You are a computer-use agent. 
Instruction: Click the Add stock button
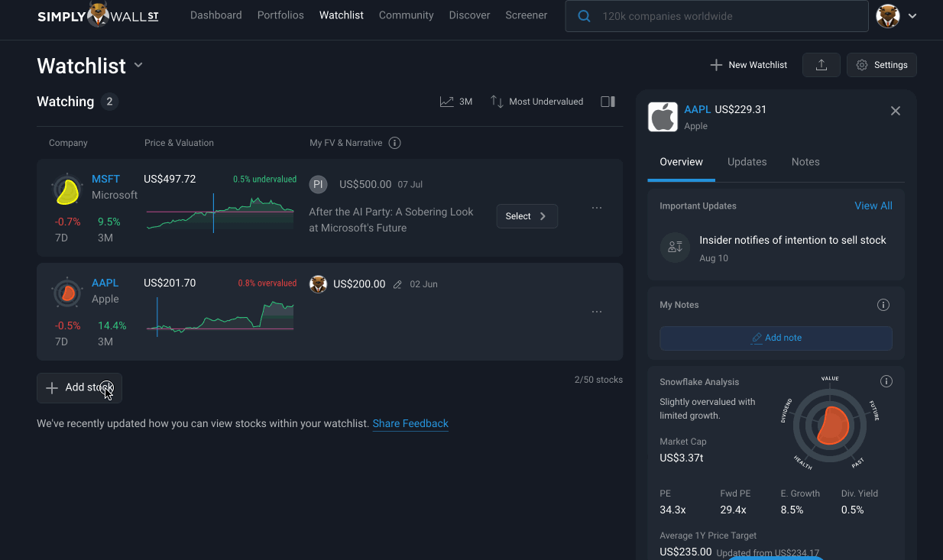tap(79, 387)
